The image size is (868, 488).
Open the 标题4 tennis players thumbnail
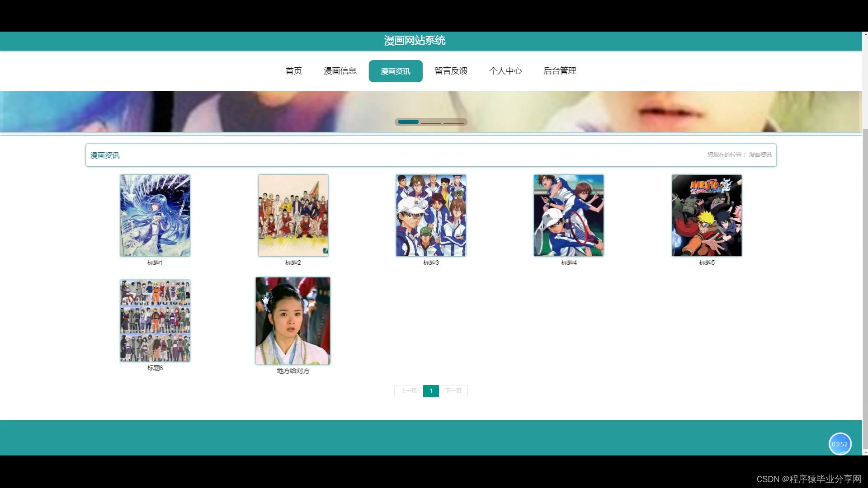click(569, 216)
